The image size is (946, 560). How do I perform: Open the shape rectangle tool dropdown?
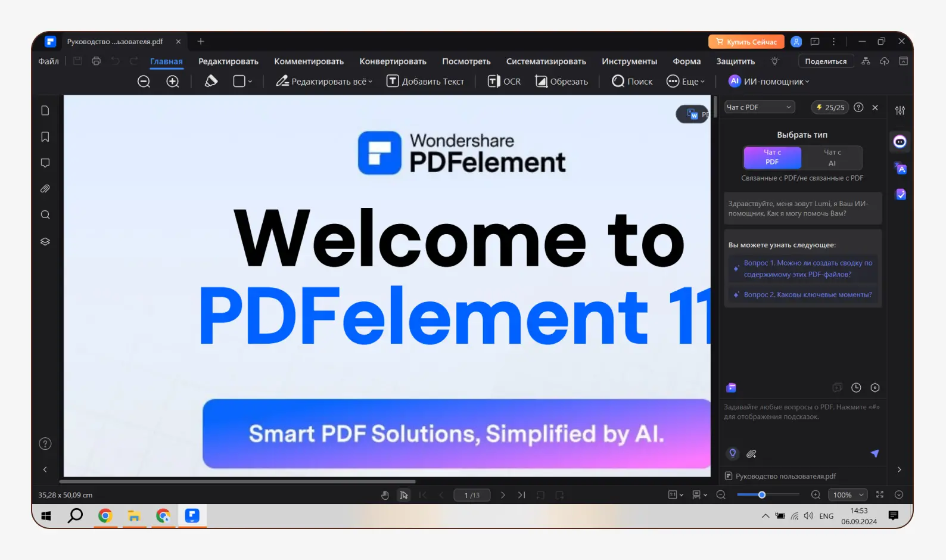(242, 82)
